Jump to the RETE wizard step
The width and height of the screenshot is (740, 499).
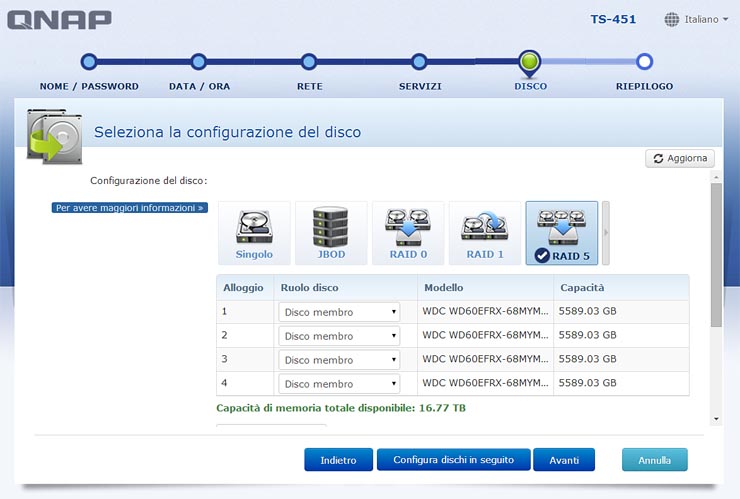[x=309, y=63]
